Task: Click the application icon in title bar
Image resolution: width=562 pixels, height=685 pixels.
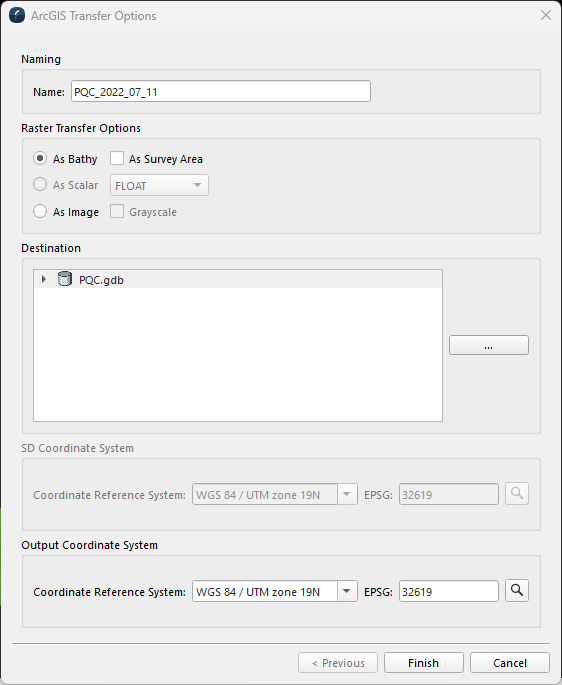Action: [x=17, y=15]
